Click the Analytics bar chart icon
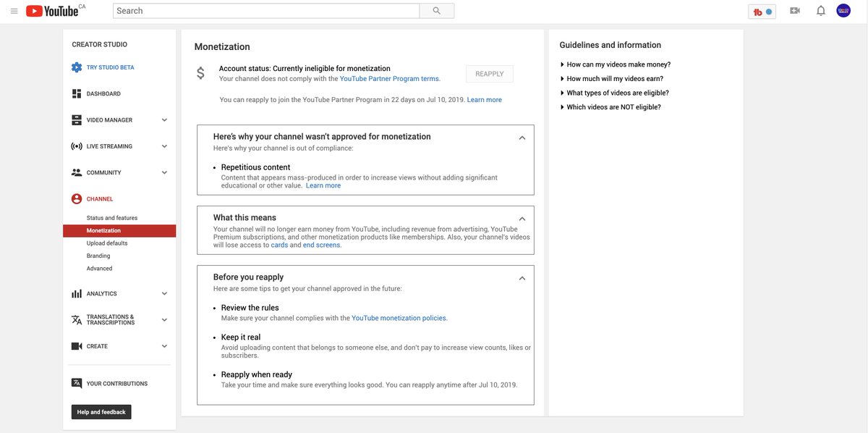This screenshot has height=433, width=868. click(x=77, y=293)
